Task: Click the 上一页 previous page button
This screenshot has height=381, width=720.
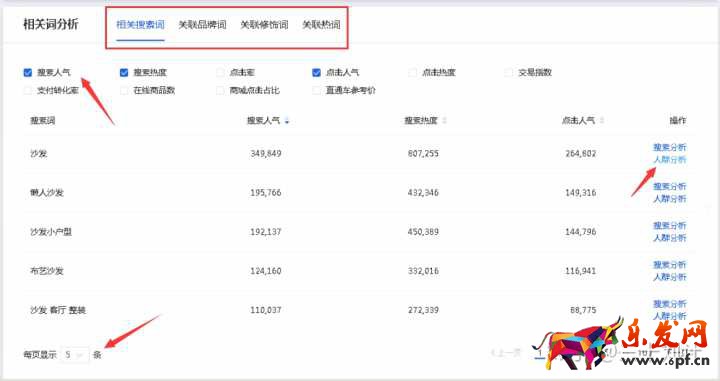Action: (x=506, y=353)
